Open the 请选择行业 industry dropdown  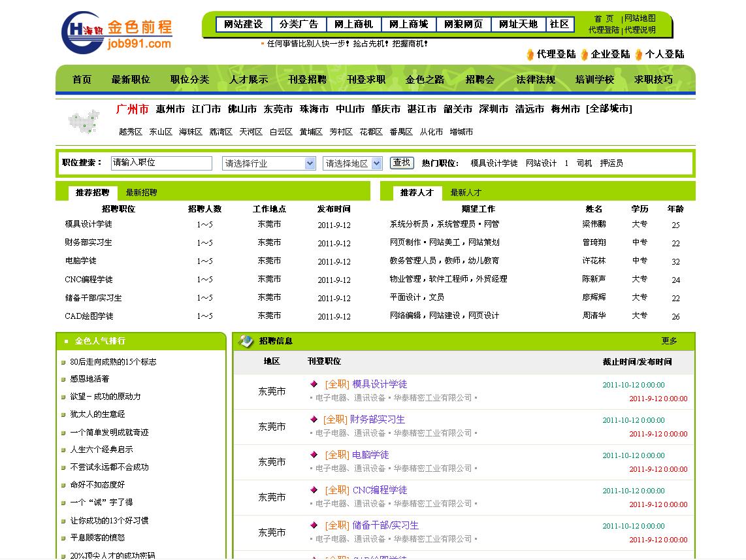268,163
